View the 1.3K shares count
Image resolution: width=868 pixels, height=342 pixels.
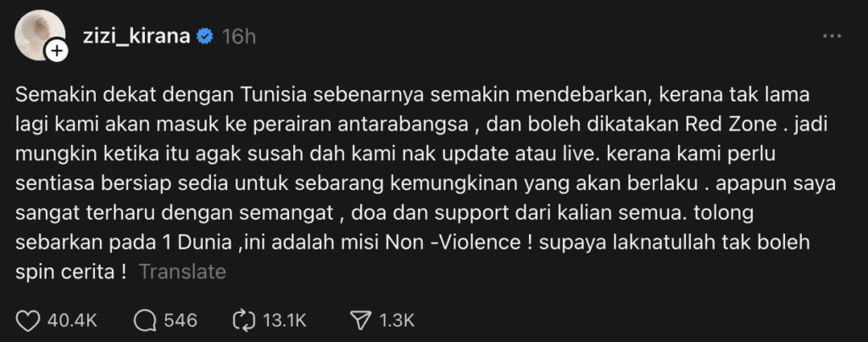point(397,321)
